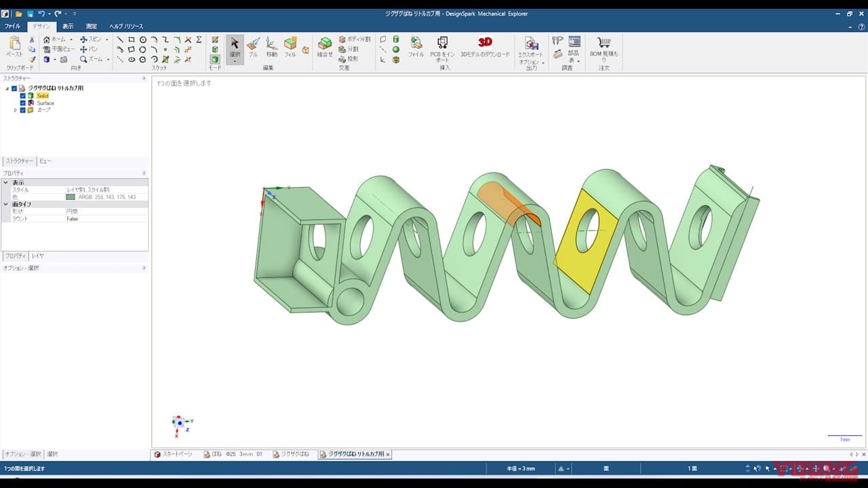Switch to the 表示 ribbon tab
The width and height of the screenshot is (868, 488).
coord(68,26)
